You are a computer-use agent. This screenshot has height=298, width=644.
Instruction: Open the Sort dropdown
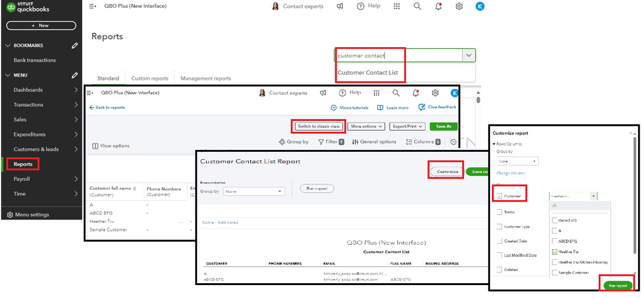[x=208, y=223]
